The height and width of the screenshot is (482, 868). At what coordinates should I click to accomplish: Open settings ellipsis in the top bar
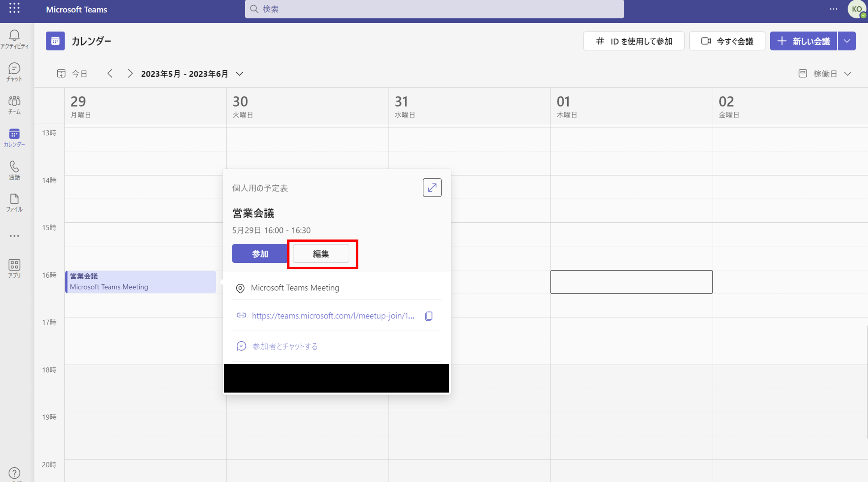coord(834,9)
